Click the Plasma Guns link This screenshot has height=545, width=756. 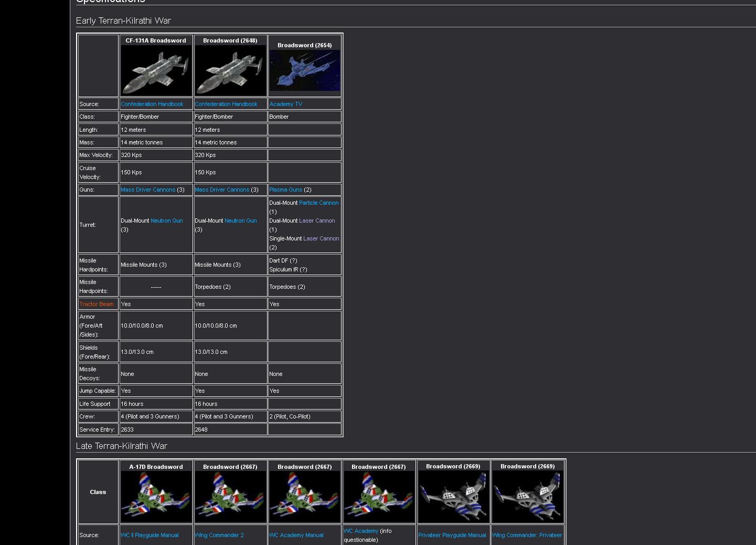(285, 190)
